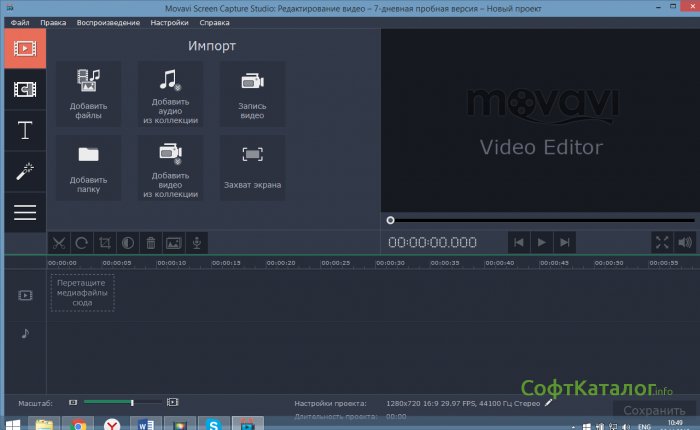Open color adjustments half-circle icon

(x=127, y=242)
